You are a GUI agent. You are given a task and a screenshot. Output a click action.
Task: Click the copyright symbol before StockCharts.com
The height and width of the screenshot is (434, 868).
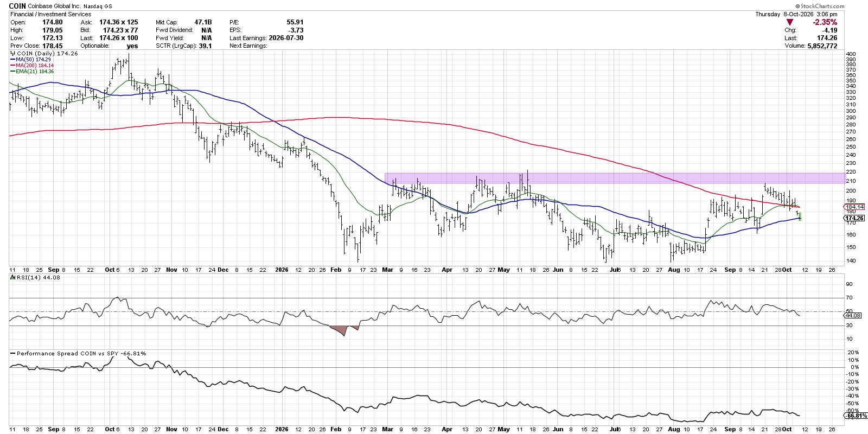(799, 7)
